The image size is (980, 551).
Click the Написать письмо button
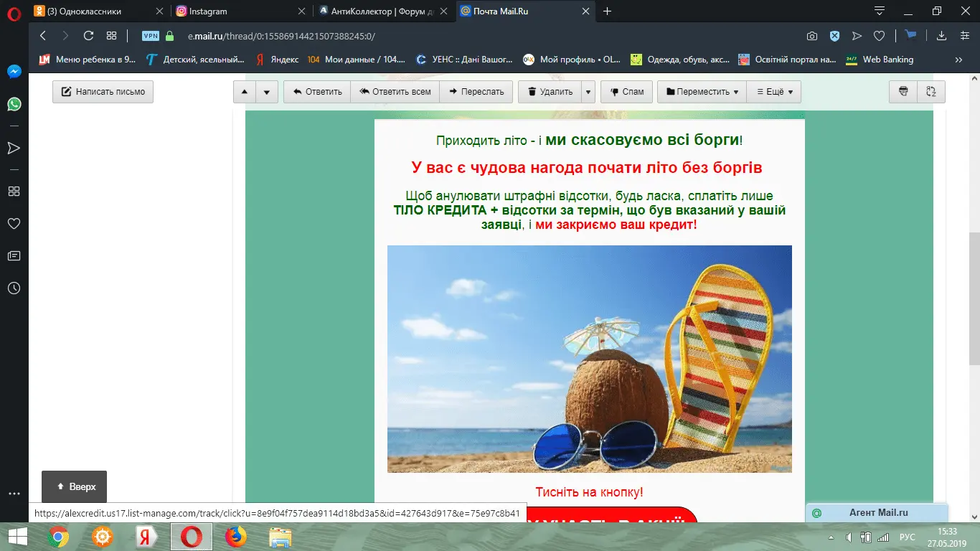point(103,92)
